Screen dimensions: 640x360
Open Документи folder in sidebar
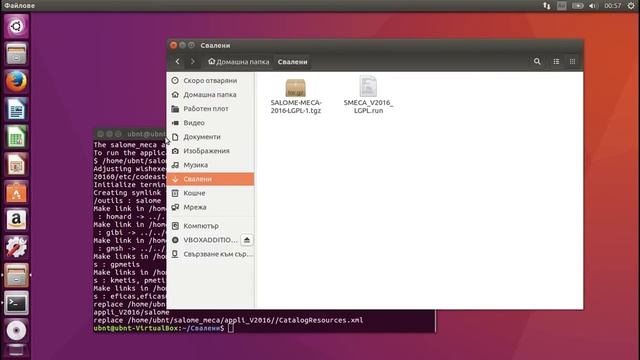point(210,137)
